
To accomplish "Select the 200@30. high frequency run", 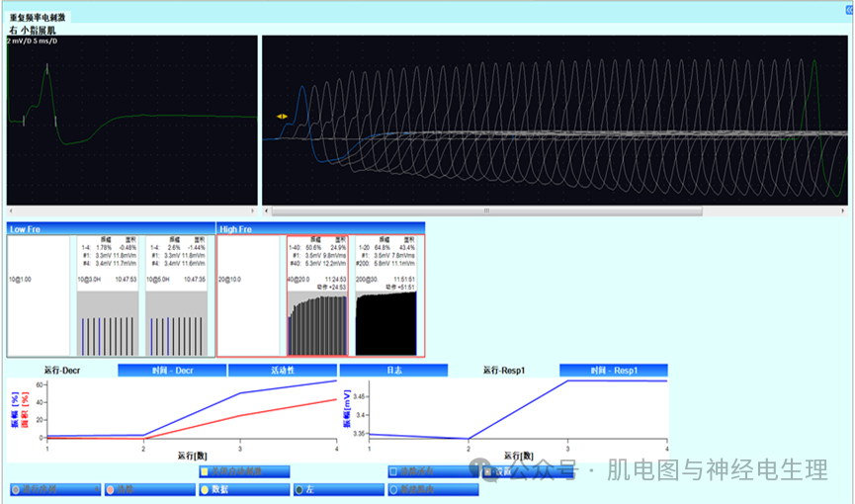I will point(386,296).
